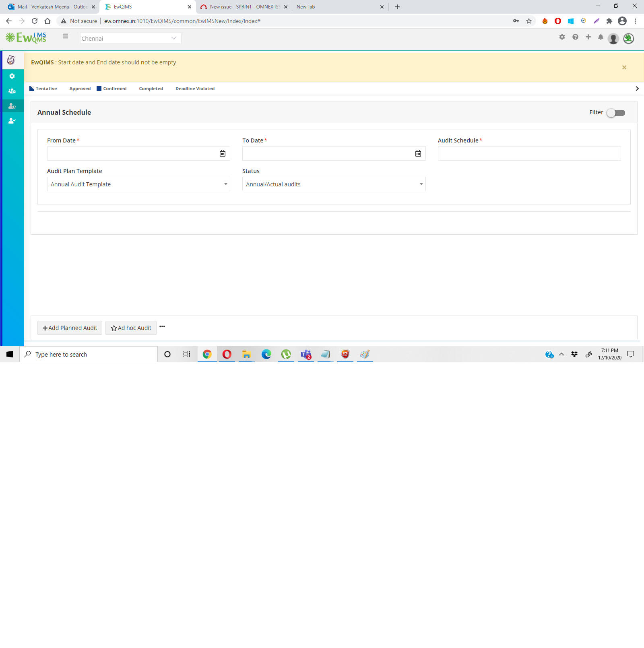Viewport: 644px width, 648px height.
Task: Open Task View on the taskbar
Action: (x=187, y=354)
